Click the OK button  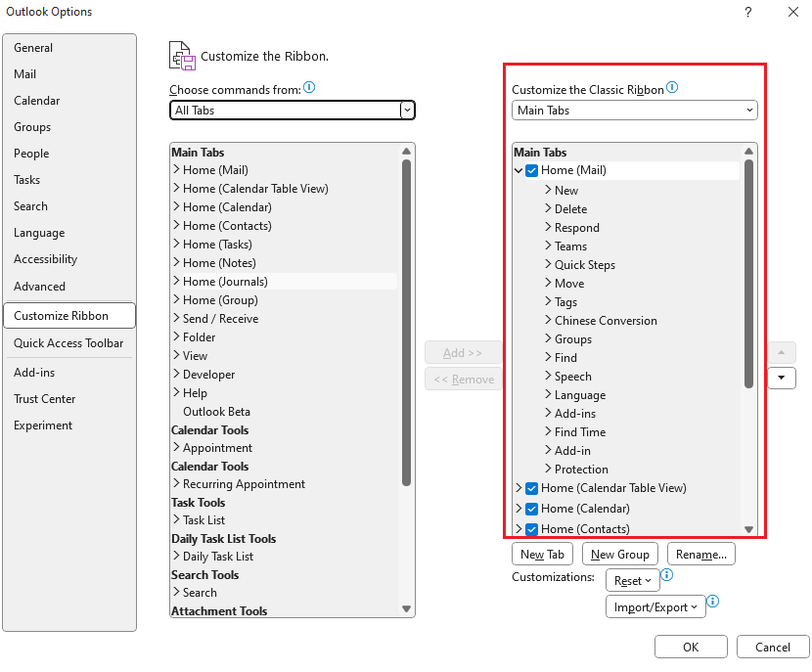click(x=691, y=648)
